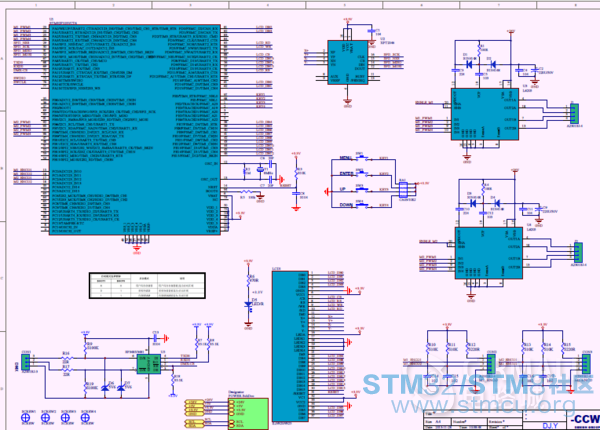Select the lower L6205 motor driver chip
600x430 pixels.
coord(489,253)
